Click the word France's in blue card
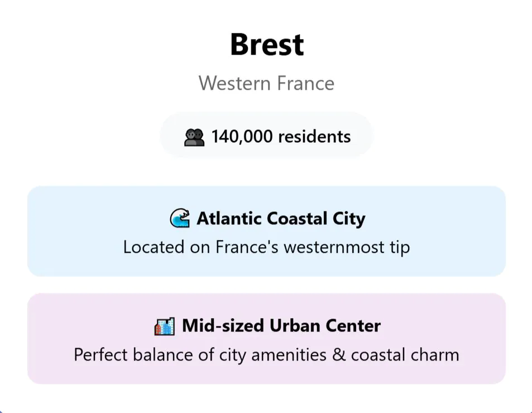This screenshot has height=413, width=532. point(247,247)
